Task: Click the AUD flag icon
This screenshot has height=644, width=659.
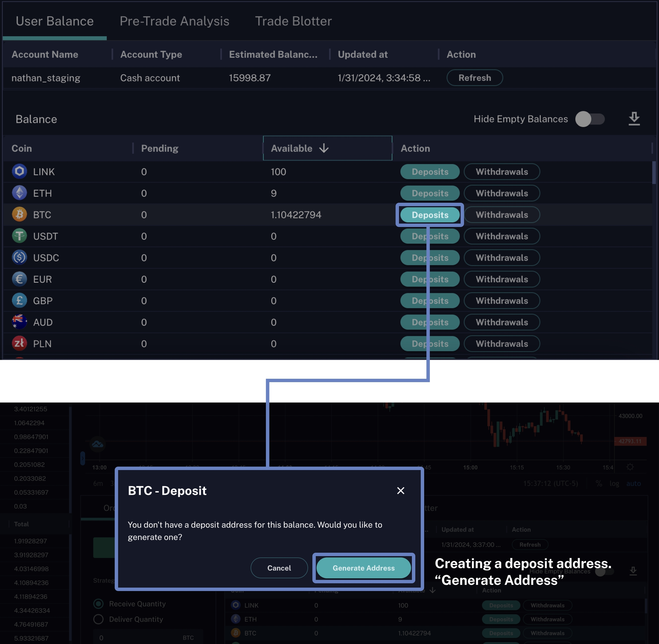Action: 19,322
